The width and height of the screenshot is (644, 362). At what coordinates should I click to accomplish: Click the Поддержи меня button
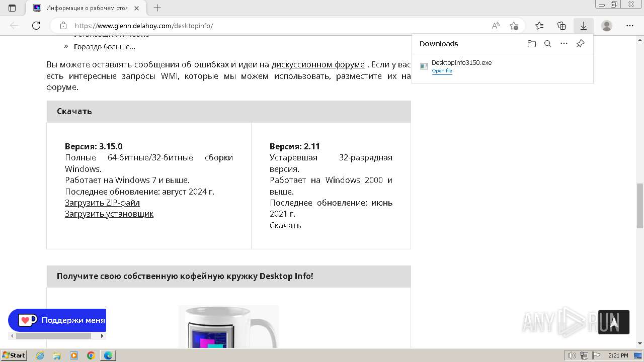[x=57, y=320]
